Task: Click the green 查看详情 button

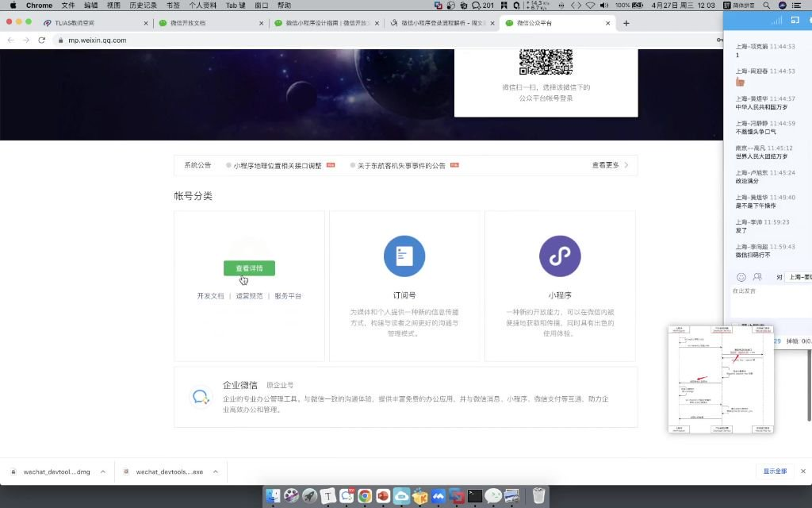Action: (x=249, y=268)
